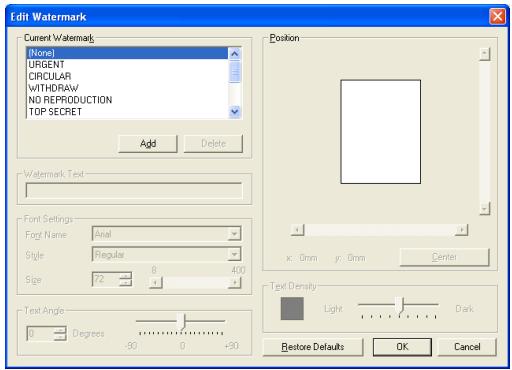Click the Center button
Image resolution: width=512 pixels, height=370 pixels.
[x=444, y=257]
